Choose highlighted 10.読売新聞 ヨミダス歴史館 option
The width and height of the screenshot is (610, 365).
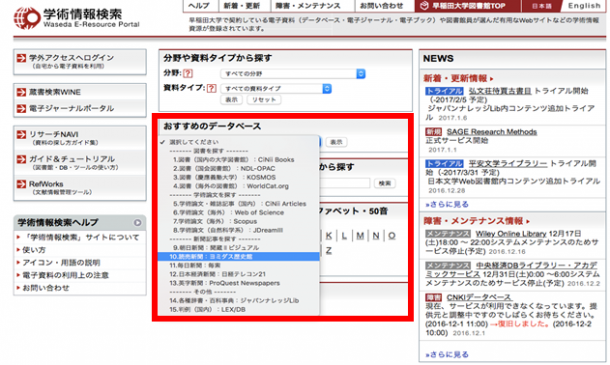(x=238, y=257)
